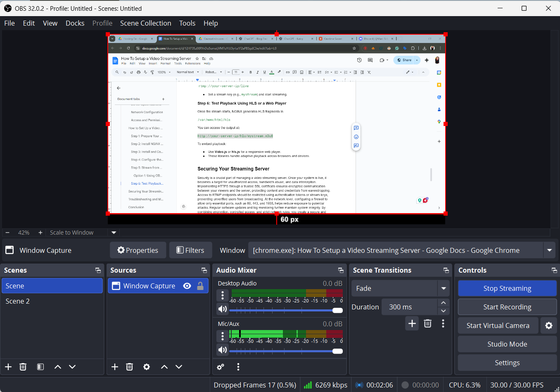Remove transition with trash icon
The height and width of the screenshot is (392, 560).
(x=428, y=323)
